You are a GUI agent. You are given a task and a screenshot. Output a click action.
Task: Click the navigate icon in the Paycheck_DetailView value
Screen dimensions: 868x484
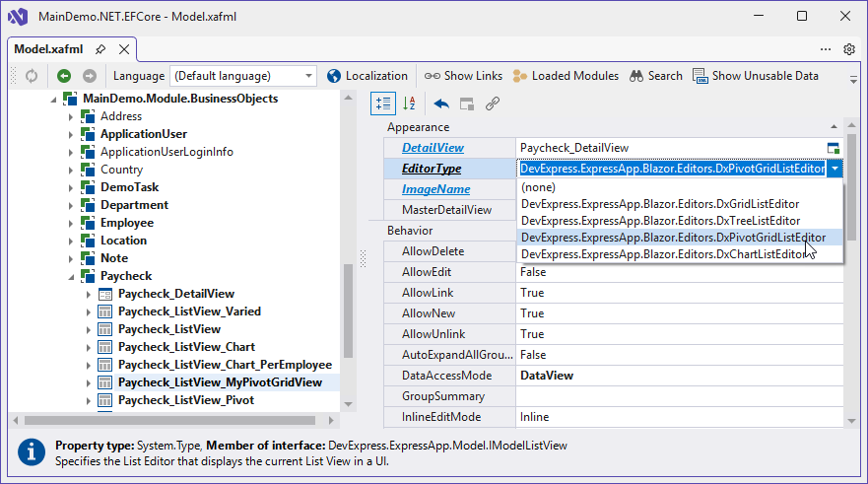tap(834, 148)
